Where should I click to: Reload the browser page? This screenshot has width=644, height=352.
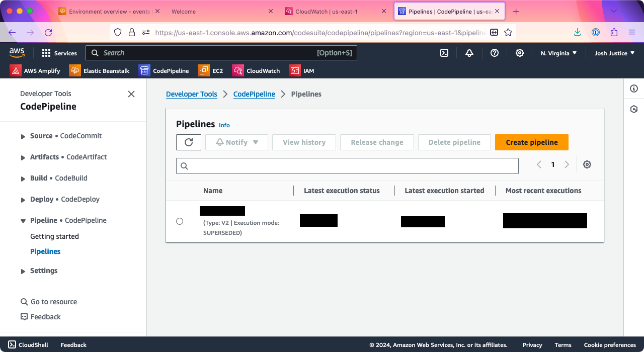pyautogui.click(x=48, y=32)
